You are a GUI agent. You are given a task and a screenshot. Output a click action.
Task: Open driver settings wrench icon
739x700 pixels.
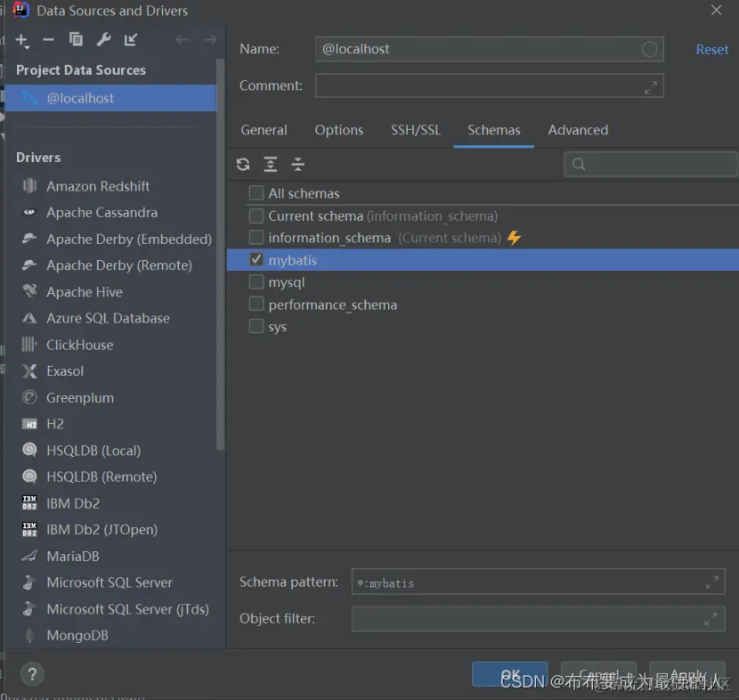pyautogui.click(x=103, y=39)
